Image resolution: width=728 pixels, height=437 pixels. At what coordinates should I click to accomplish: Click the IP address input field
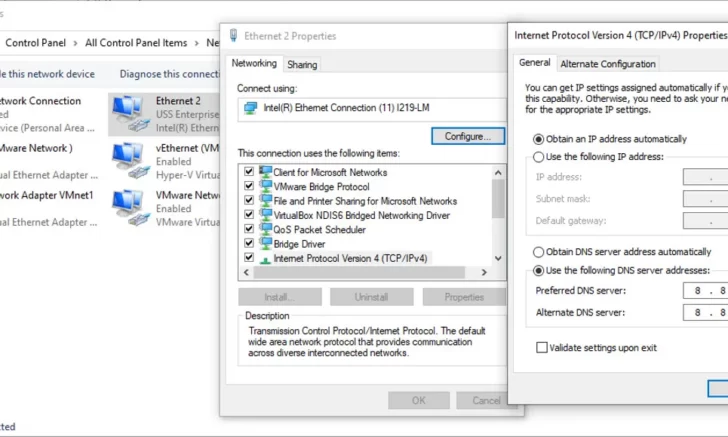pyautogui.click(x=706, y=177)
